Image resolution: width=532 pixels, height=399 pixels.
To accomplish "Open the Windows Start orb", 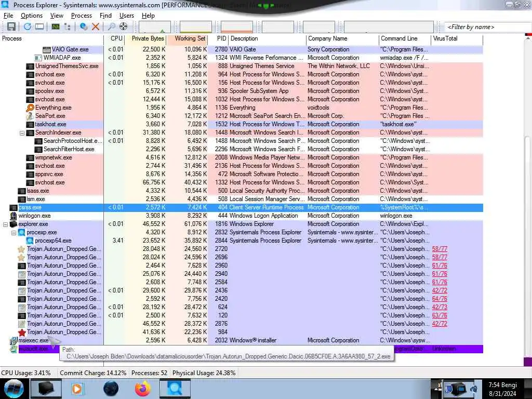I will [x=14, y=389].
